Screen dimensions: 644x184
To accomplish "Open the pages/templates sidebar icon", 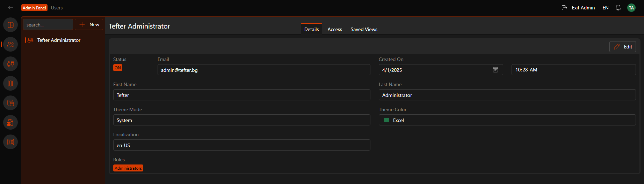I will point(10,103).
